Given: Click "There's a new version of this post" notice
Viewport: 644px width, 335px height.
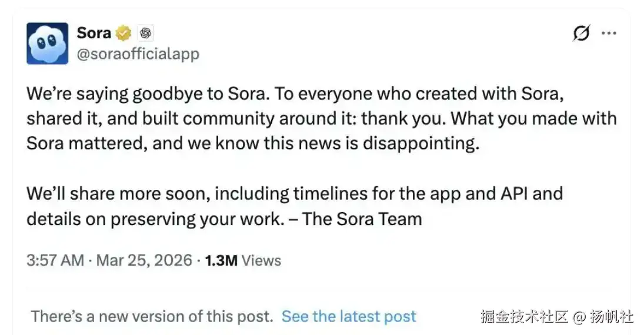Looking at the screenshot, I should pyautogui.click(x=152, y=316).
